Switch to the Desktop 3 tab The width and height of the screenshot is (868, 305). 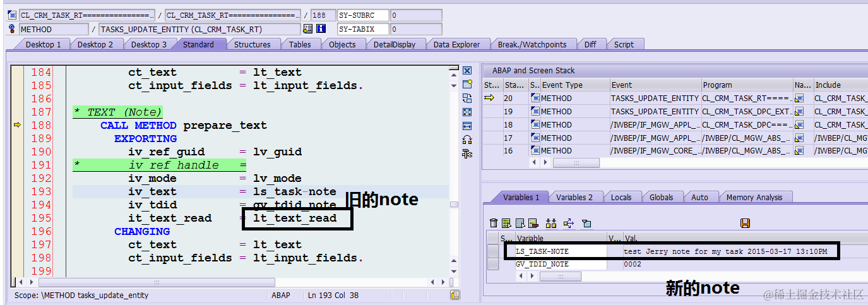click(x=149, y=44)
